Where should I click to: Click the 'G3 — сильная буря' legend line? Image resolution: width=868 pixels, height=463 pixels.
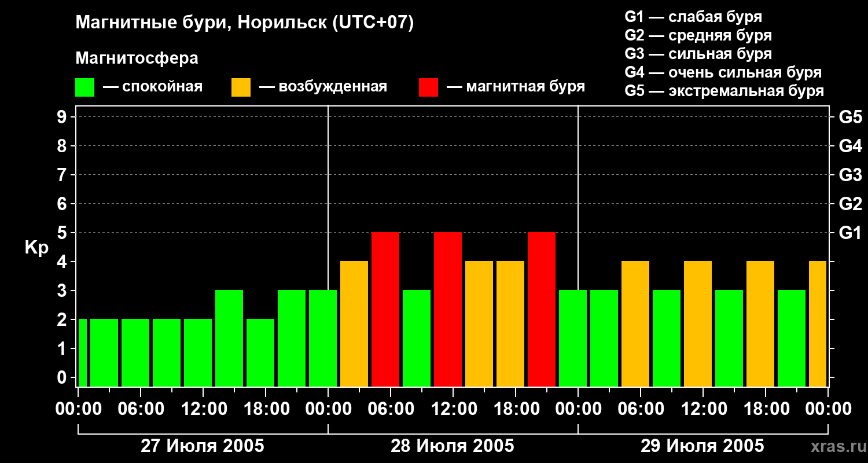(698, 54)
